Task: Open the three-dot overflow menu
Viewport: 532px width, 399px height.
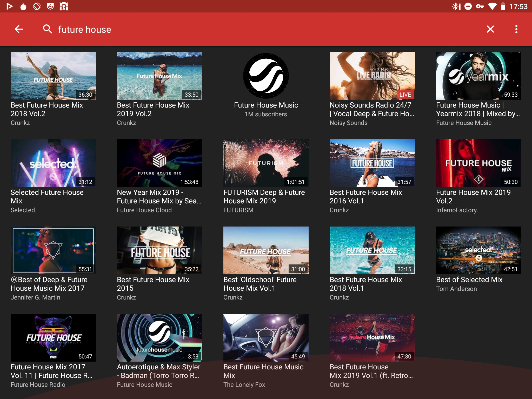Action: [516, 29]
